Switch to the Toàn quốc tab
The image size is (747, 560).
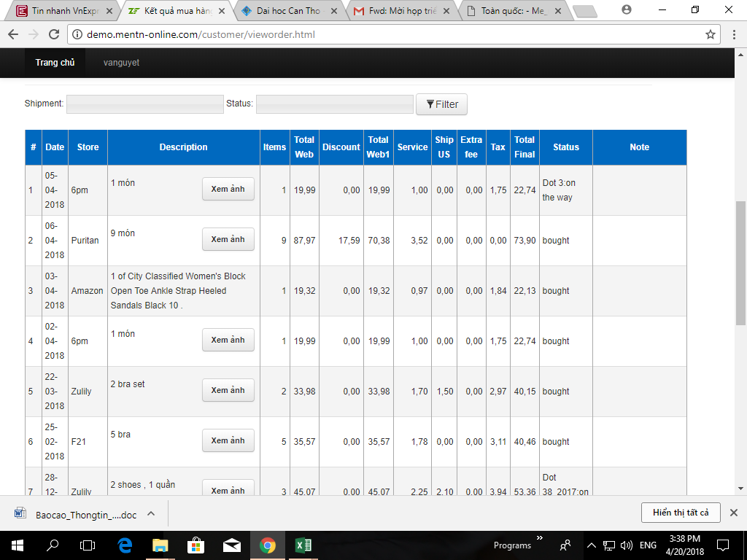514,11
